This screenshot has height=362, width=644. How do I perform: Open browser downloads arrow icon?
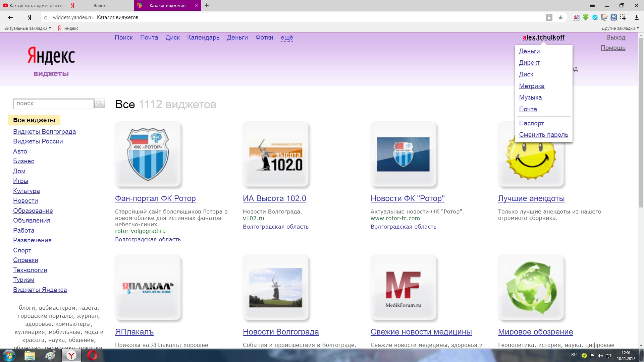[636, 17]
